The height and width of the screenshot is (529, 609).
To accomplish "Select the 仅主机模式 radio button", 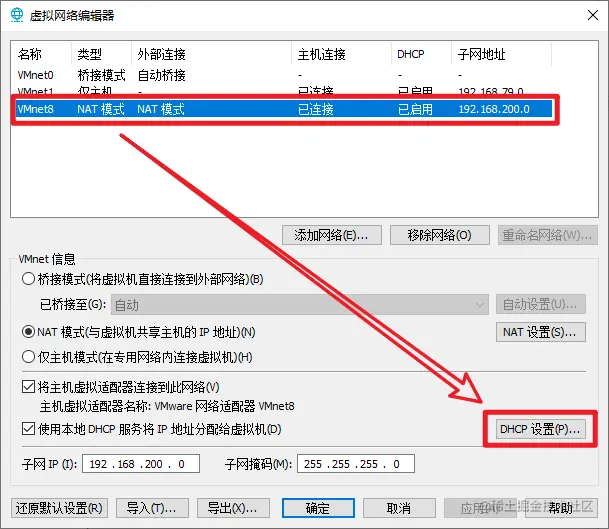I will click(x=28, y=357).
